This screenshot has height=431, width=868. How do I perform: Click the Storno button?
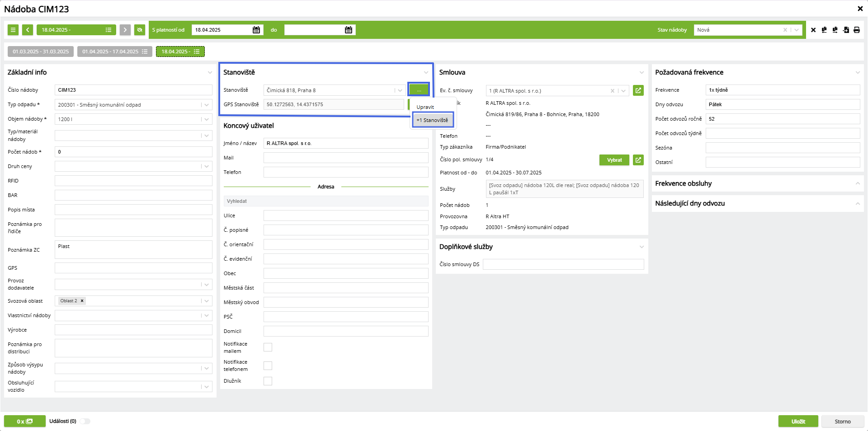842,422
